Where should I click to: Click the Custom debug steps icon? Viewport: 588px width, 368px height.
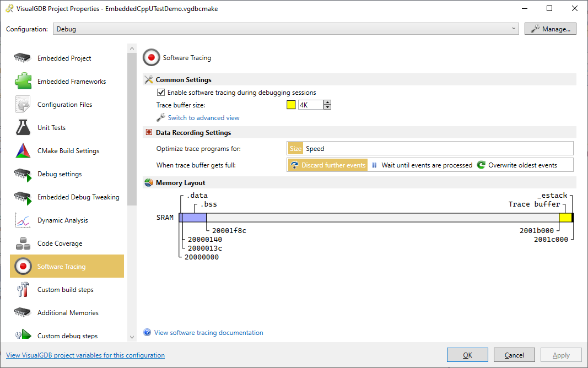click(23, 334)
